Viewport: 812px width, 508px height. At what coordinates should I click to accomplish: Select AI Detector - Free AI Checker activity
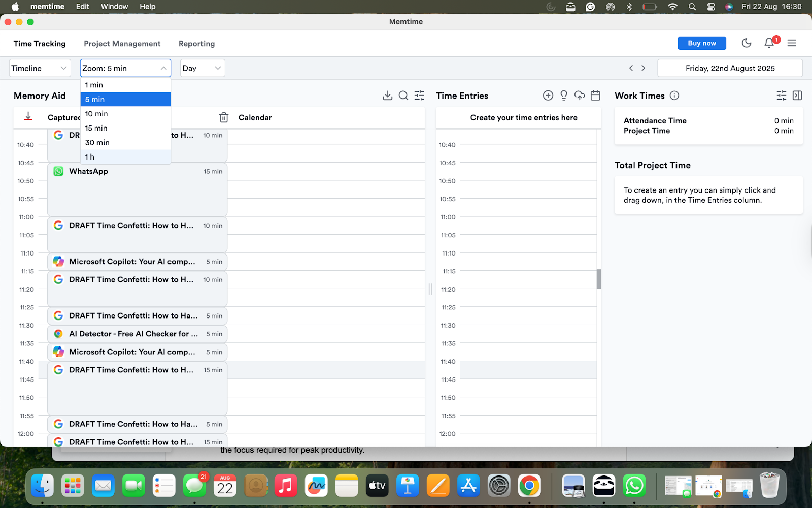click(137, 334)
